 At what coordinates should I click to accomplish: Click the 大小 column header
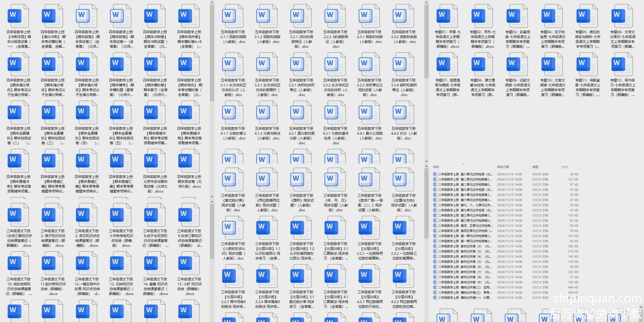point(565,167)
